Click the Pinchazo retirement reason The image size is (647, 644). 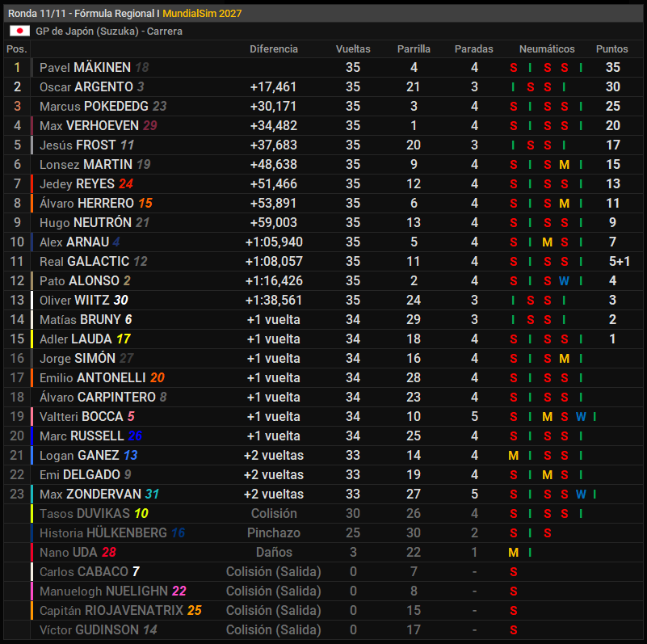[x=274, y=533]
